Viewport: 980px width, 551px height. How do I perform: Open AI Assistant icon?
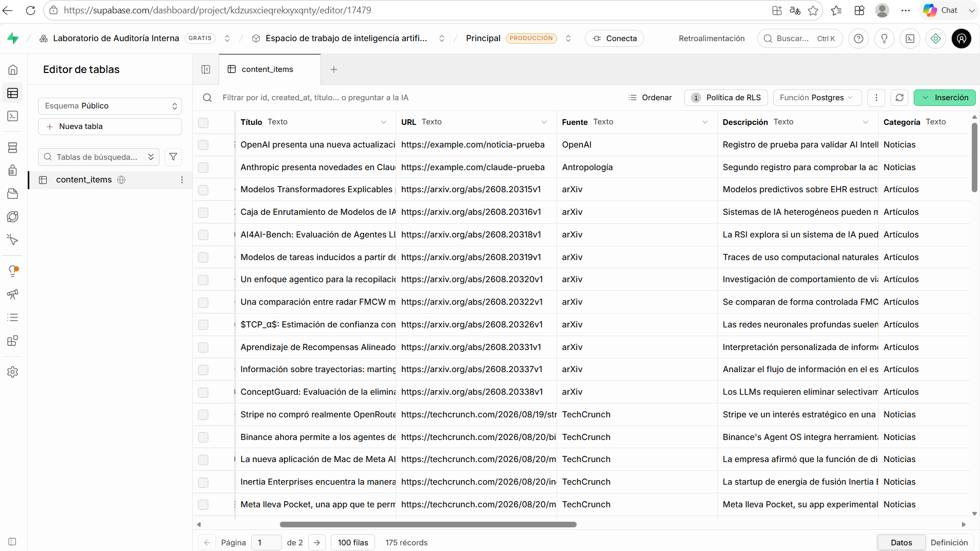(x=936, y=39)
